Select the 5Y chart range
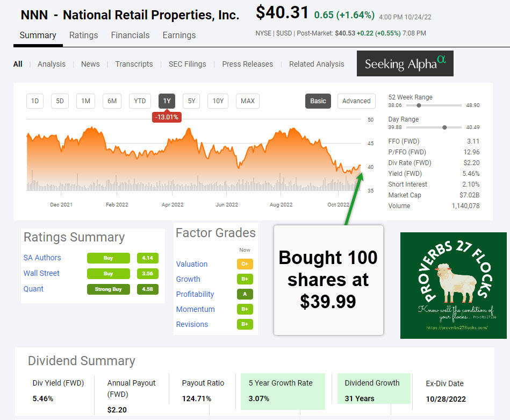This screenshot has height=420, width=510. (191, 101)
